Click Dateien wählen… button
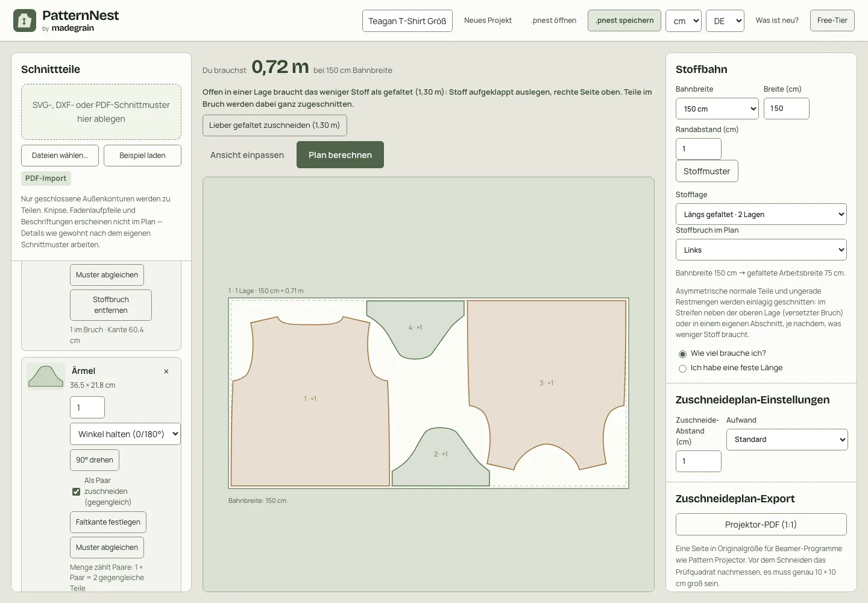 pyautogui.click(x=60, y=156)
